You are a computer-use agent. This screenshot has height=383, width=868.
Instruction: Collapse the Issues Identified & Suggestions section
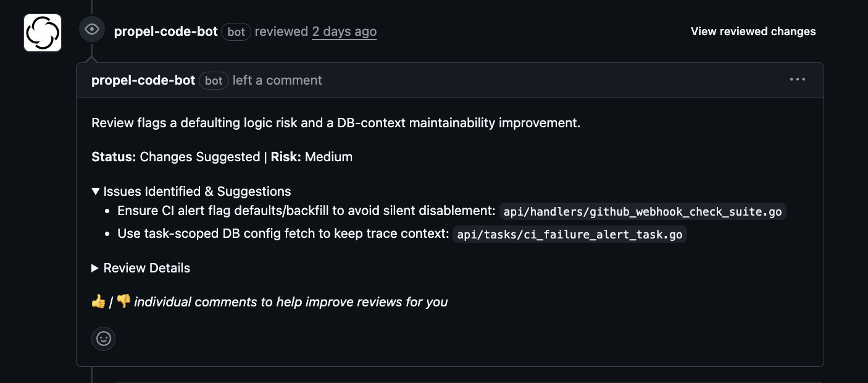point(192,191)
